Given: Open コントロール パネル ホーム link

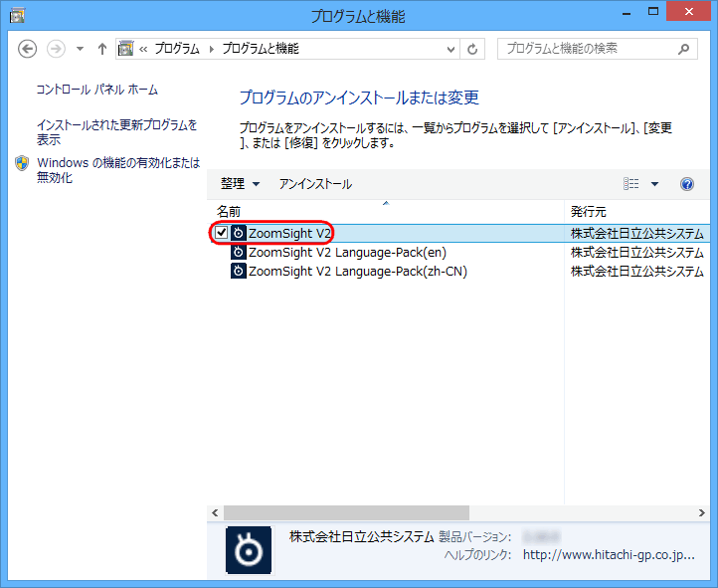Looking at the screenshot, I should (97, 90).
